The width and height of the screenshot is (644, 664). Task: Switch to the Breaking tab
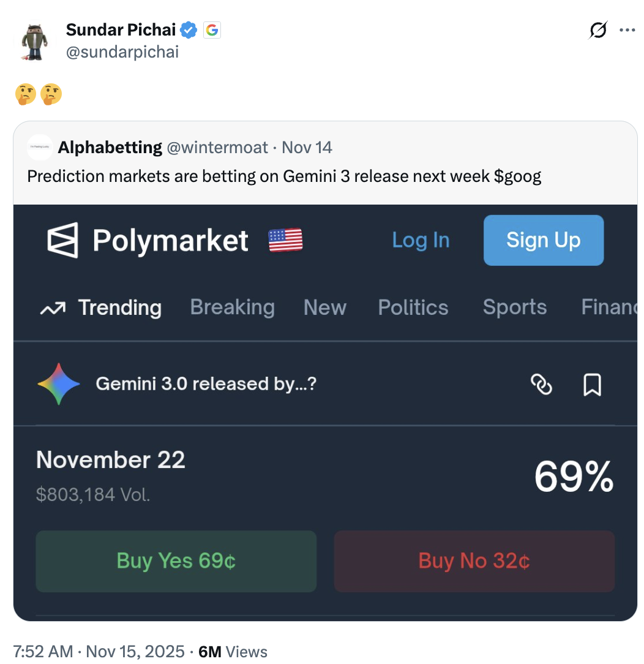[x=232, y=307]
